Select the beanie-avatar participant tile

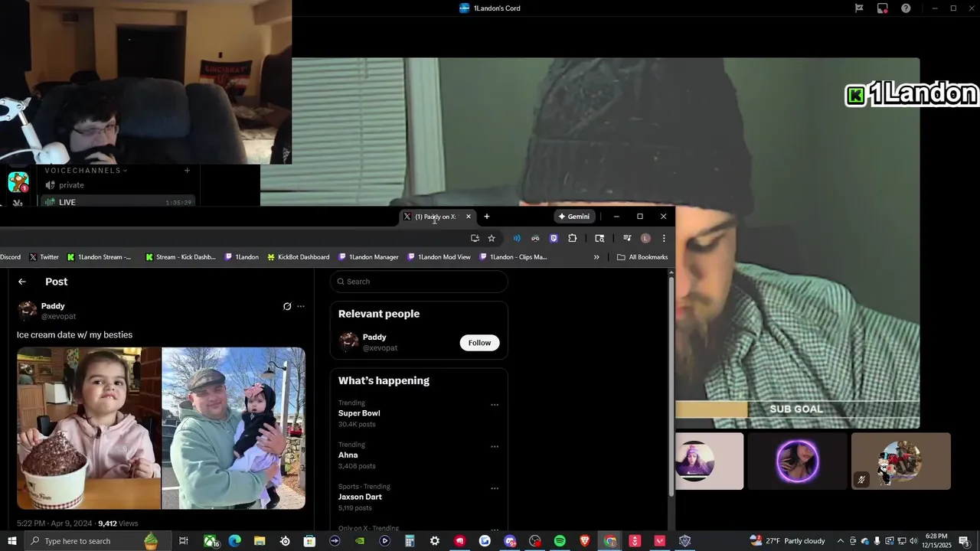click(x=709, y=461)
